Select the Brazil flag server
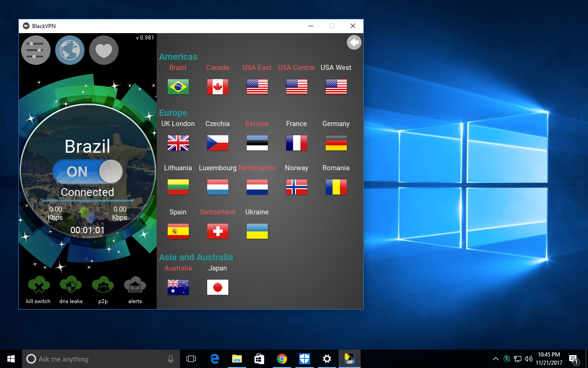This screenshot has width=588, height=368. (178, 86)
